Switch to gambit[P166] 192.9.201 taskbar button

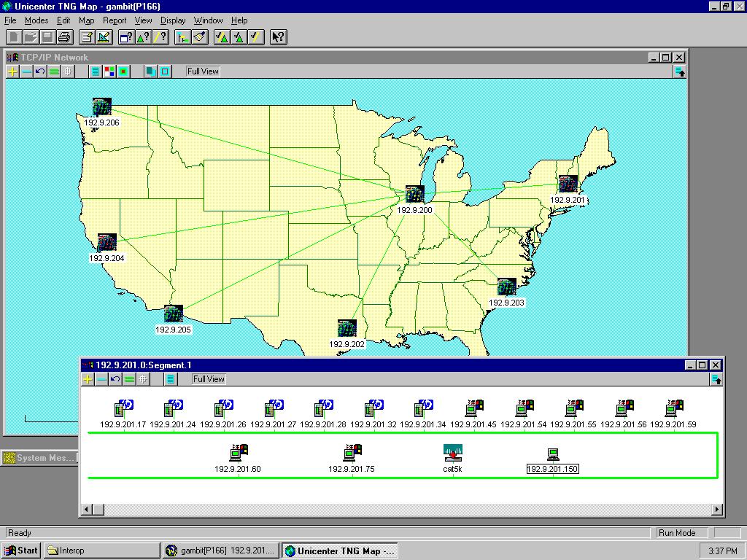(220, 551)
